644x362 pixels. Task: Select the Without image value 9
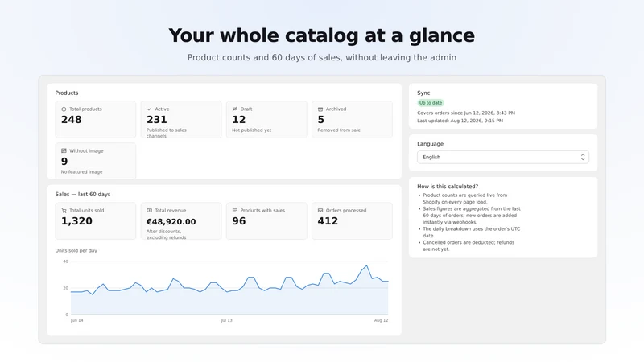tap(64, 162)
